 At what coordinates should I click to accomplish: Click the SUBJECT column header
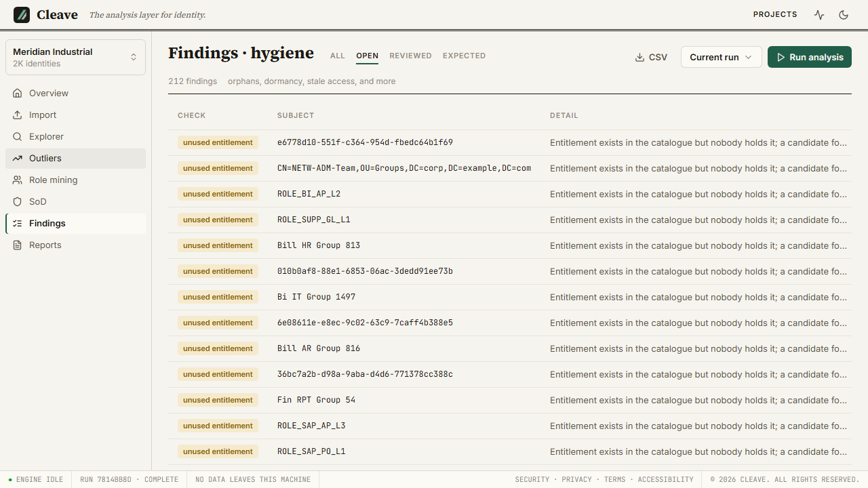point(296,116)
